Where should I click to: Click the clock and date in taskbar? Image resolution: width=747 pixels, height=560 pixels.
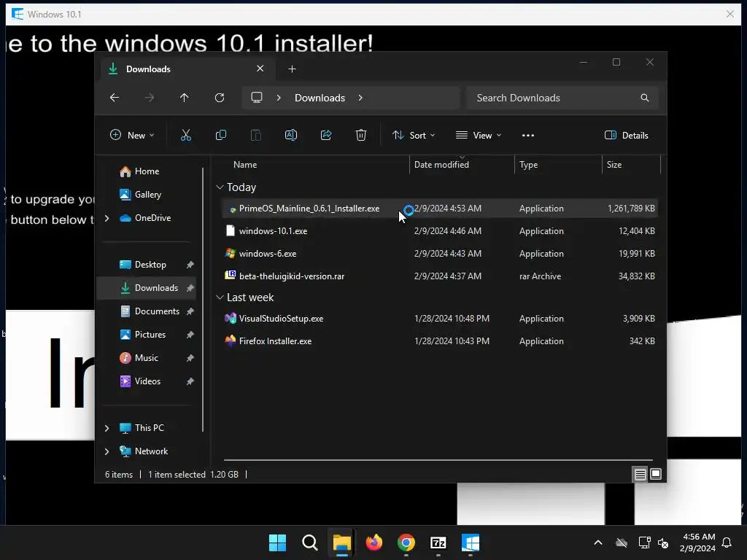coord(698,542)
